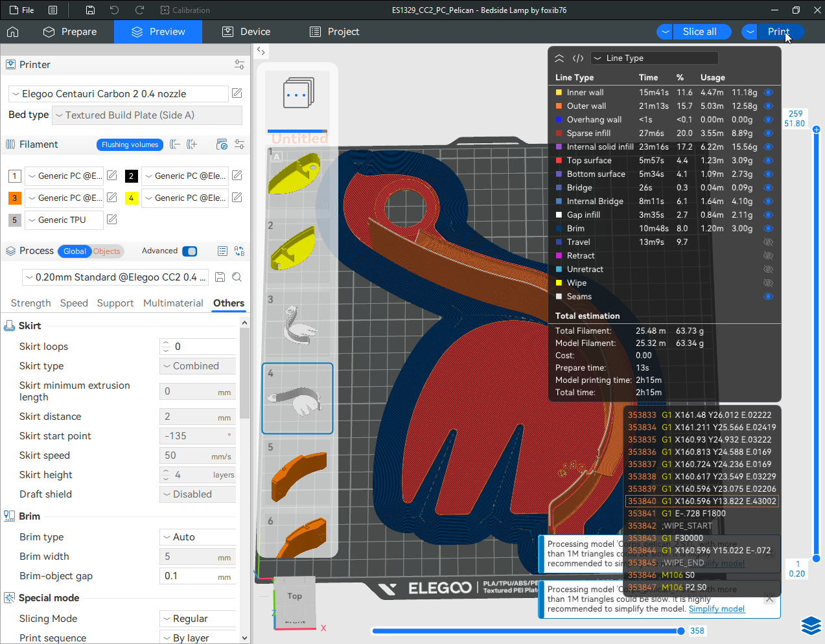Click the search process settings icon
825x644 pixels.
(x=237, y=277)
